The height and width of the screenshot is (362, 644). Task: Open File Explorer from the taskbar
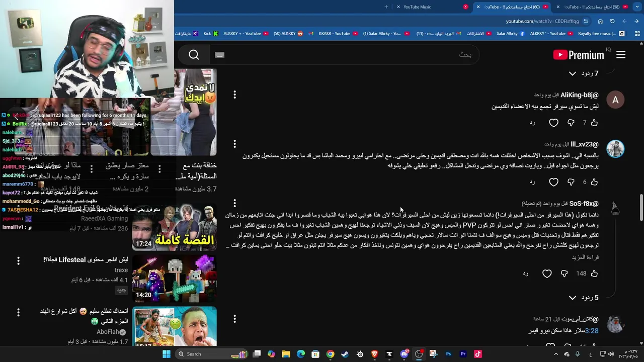coord(286,354)
